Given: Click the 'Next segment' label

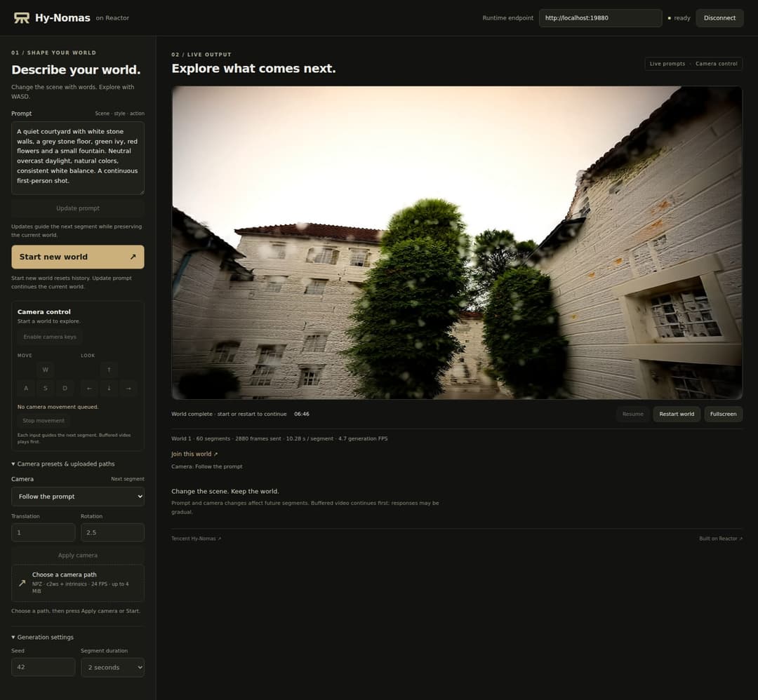Looking at the screenshot, I should click(128, 479).
